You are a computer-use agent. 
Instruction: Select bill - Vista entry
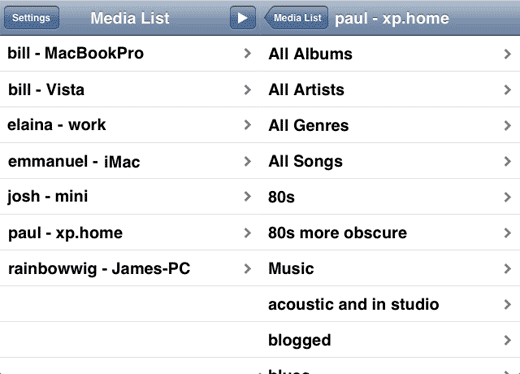(130, 89)
